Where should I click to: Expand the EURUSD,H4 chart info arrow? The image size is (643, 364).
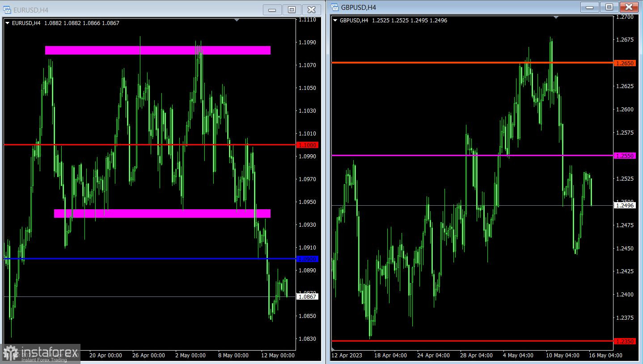tap(8, 23)
